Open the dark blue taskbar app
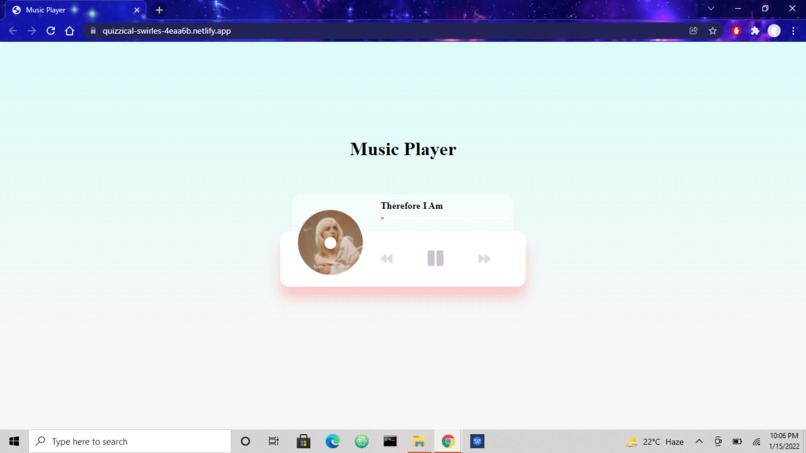The width and height of the screenshot is (806, 453). [477, 441]
